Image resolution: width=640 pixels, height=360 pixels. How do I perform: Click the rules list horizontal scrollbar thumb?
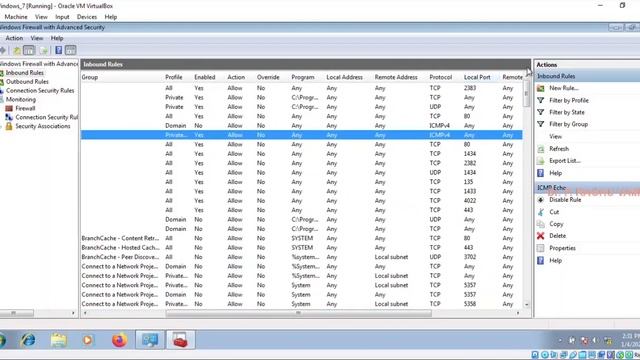pos(298,313)
